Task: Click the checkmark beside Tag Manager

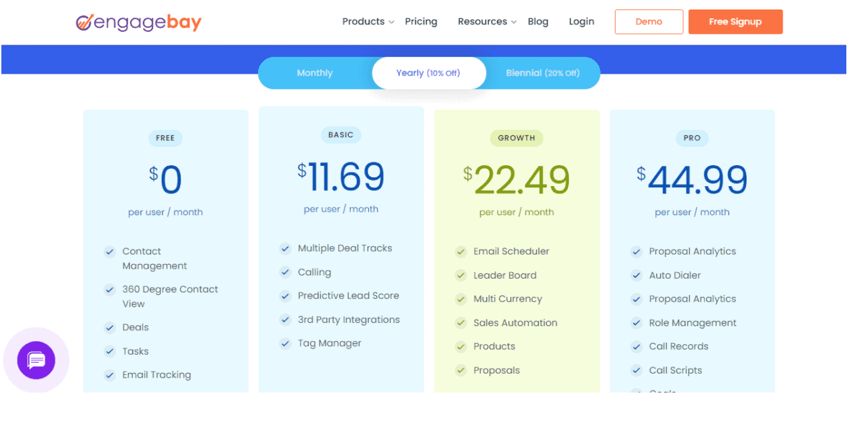Action: click(285, 343)
